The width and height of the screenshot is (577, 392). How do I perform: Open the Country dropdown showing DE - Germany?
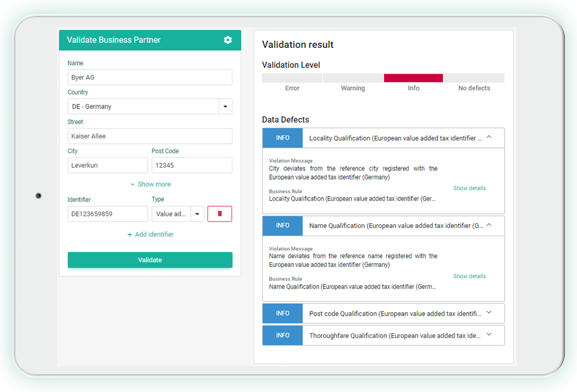pos(225,106)
